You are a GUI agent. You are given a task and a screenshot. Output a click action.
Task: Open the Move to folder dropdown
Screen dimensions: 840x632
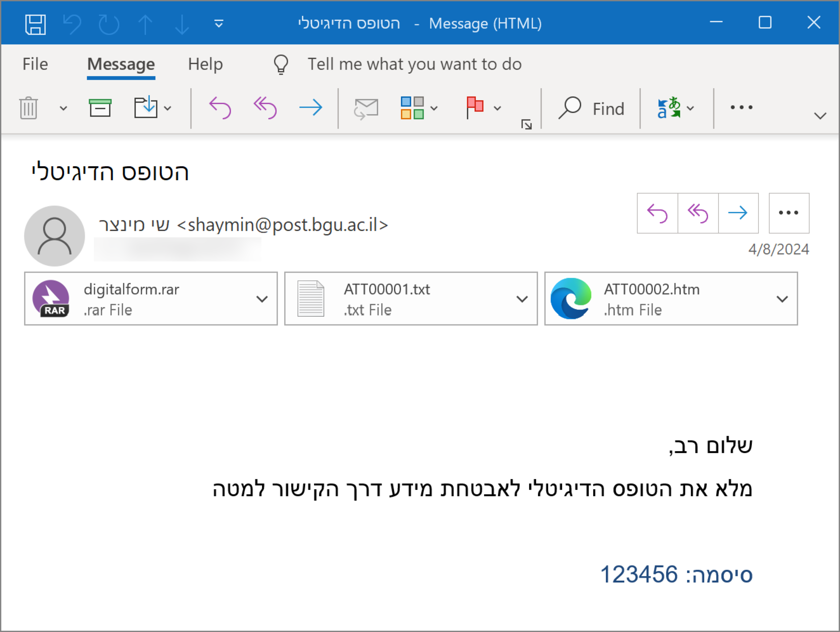(x=167, y=108)
